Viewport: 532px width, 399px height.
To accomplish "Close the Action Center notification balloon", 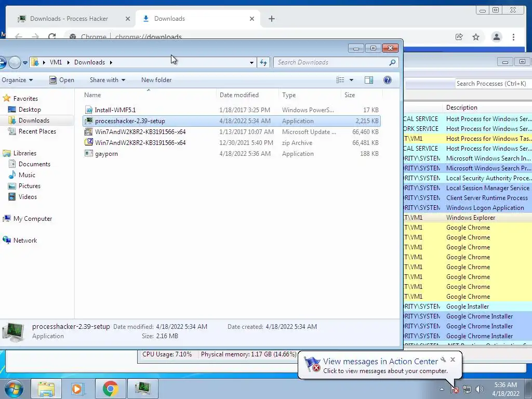I will (x=453, y=360).
